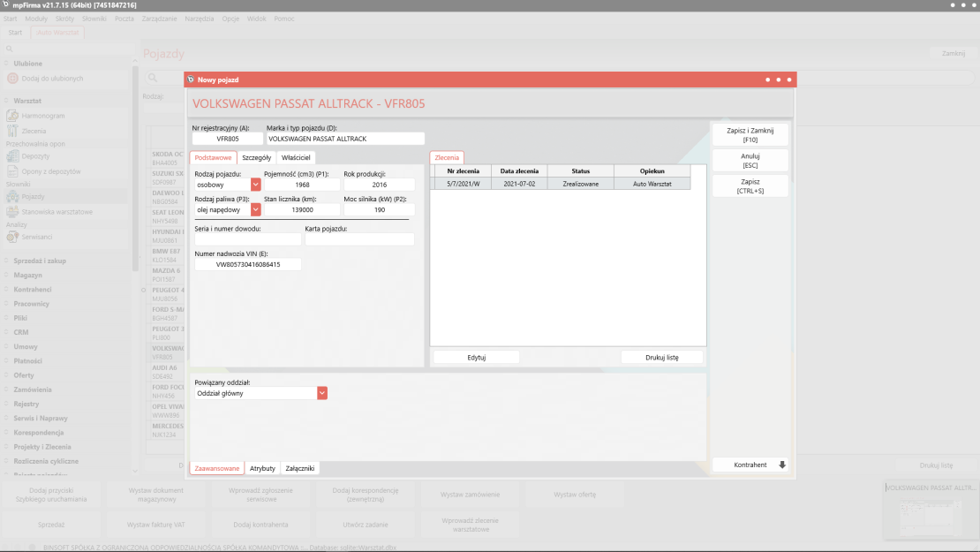
Task: Click the Nowy pojazd dialog title icon
Action: tap(191, 79)
